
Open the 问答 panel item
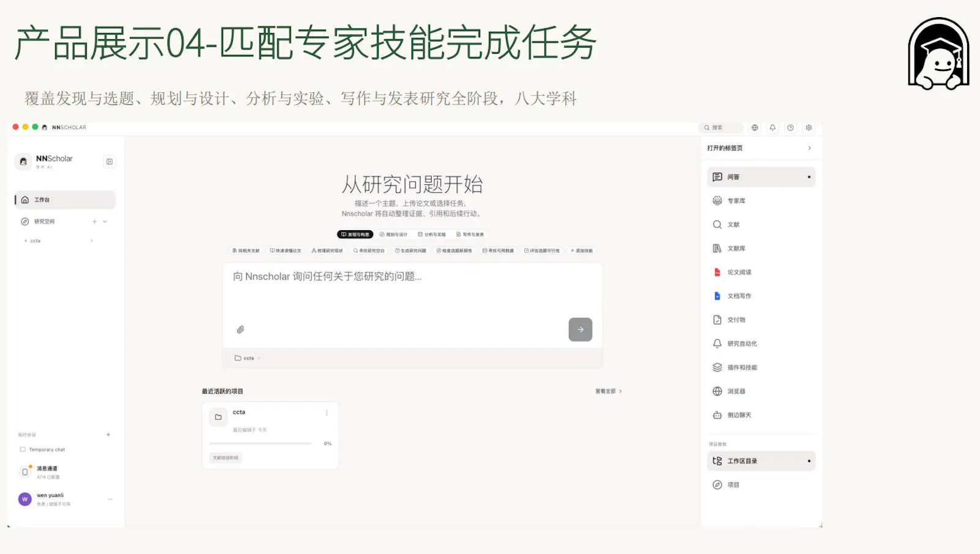tap(761, 177)
